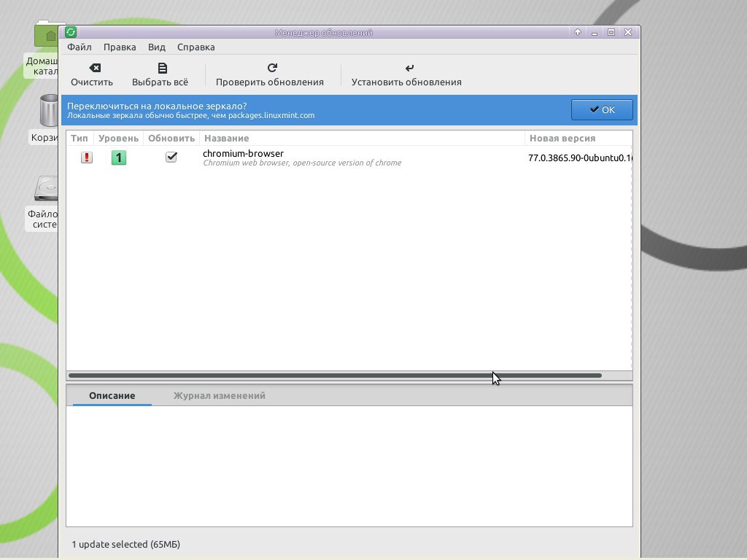
Task: Switch to the Журнал изменений tab
Action: [x=219, y=396]
